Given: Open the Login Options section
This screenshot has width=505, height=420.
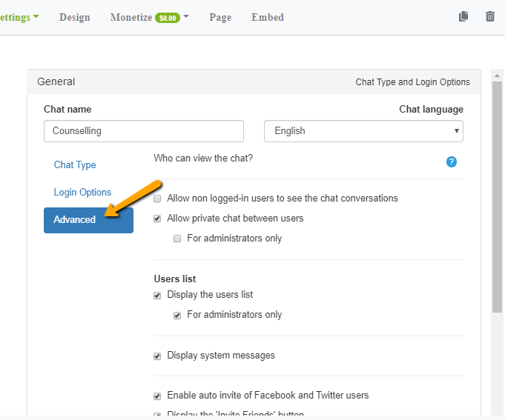Looking at the screenshot, I should pos(82,192).
